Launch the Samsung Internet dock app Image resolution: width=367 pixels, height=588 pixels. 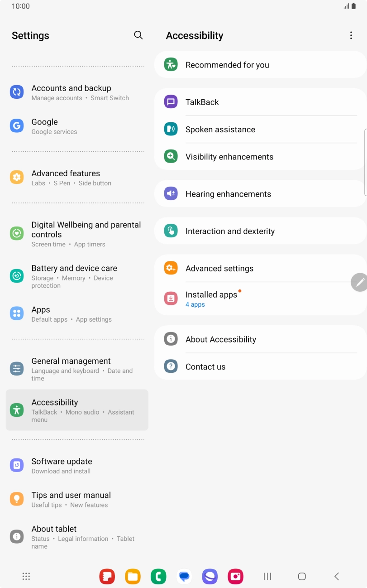pos(210,576)
